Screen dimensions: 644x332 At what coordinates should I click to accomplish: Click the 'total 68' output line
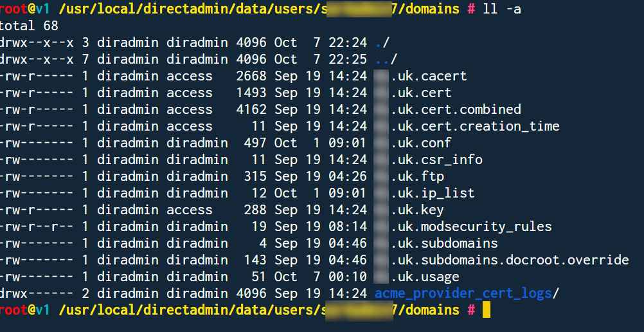click(29, 26)
